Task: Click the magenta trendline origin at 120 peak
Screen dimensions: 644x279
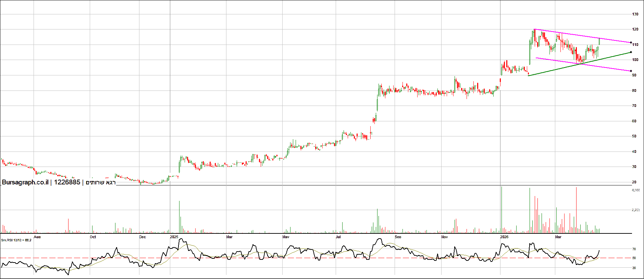Action: point(534,29)
